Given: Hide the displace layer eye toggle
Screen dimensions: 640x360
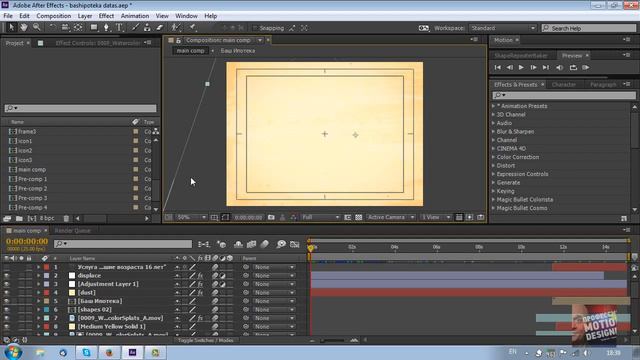Looking at the screenshot, I should pos(7,276).
